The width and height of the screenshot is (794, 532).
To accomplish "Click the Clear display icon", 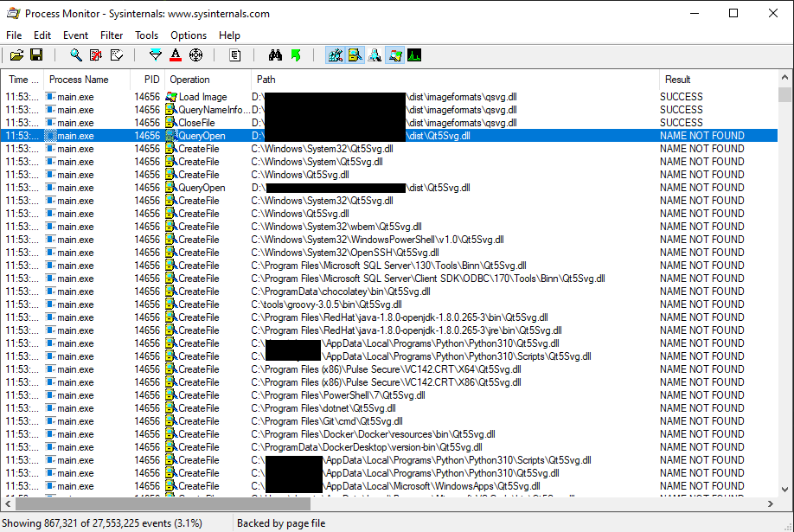I will (x=117, y=55).
